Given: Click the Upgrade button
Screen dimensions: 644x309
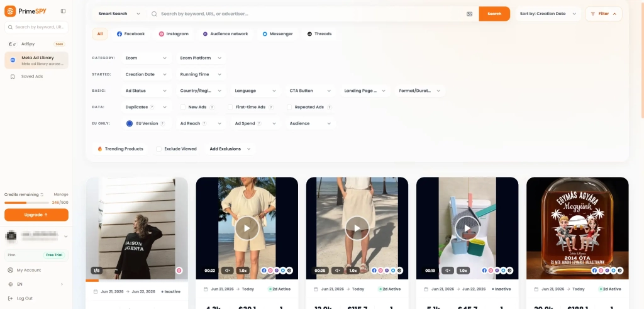Looking at the screenshot, I should [36, 215].
